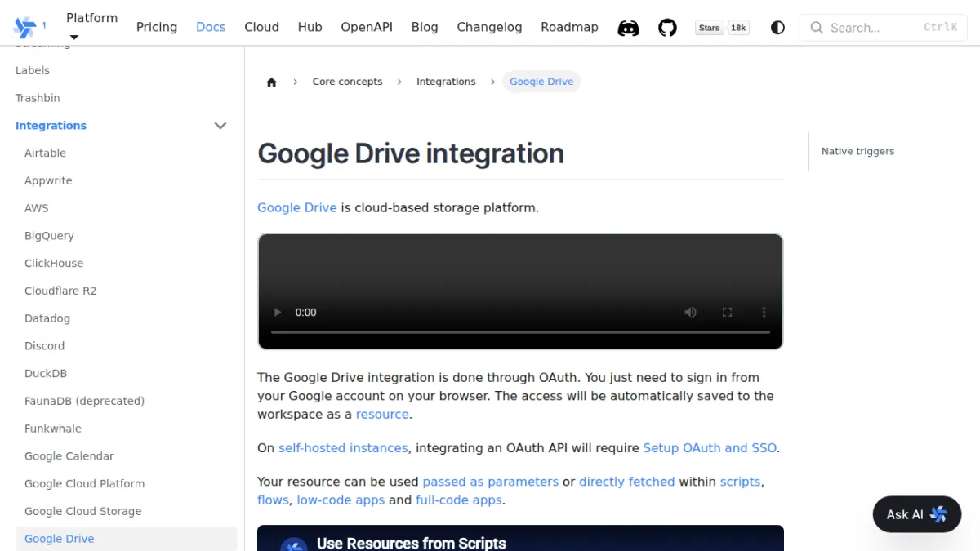Navigate to Hub
Image resolution: width=980 pixels, height=551 pixels.
pyautogui.click(x=310, y=27)
